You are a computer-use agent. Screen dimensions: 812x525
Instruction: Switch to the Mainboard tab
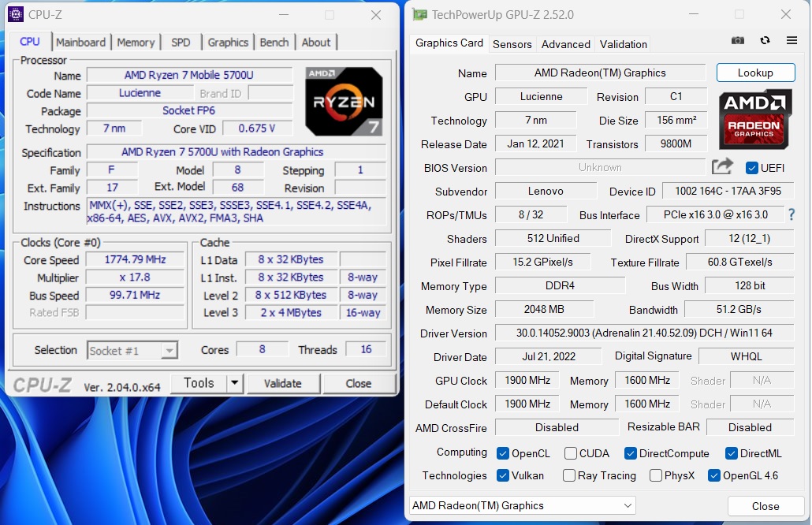point(80,43)
